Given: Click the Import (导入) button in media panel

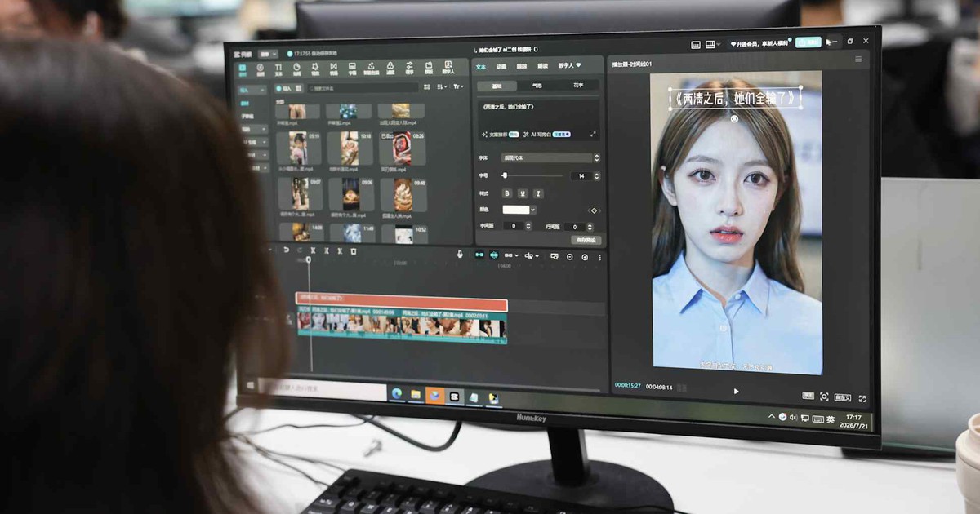Looking at the screenshot, I should [285, 87].
